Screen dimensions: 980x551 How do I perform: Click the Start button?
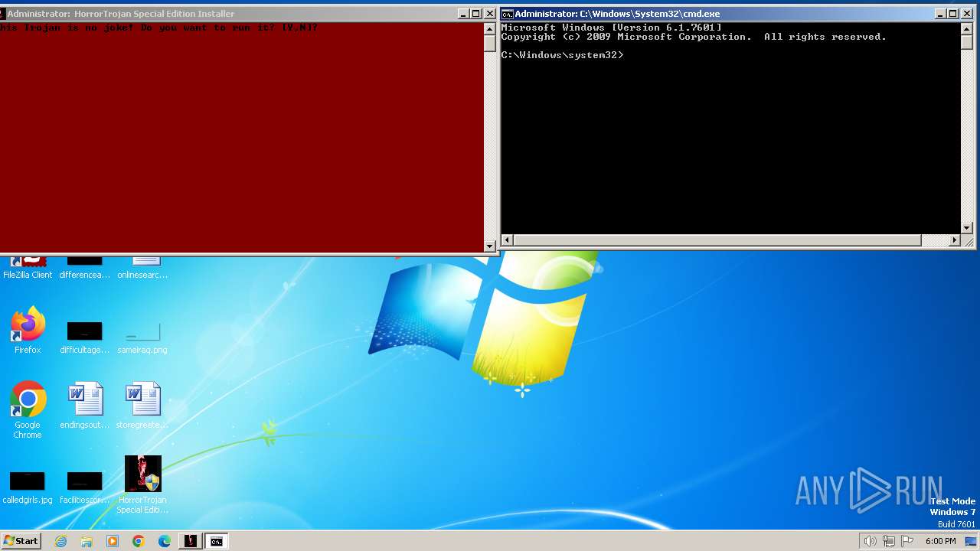21,541
